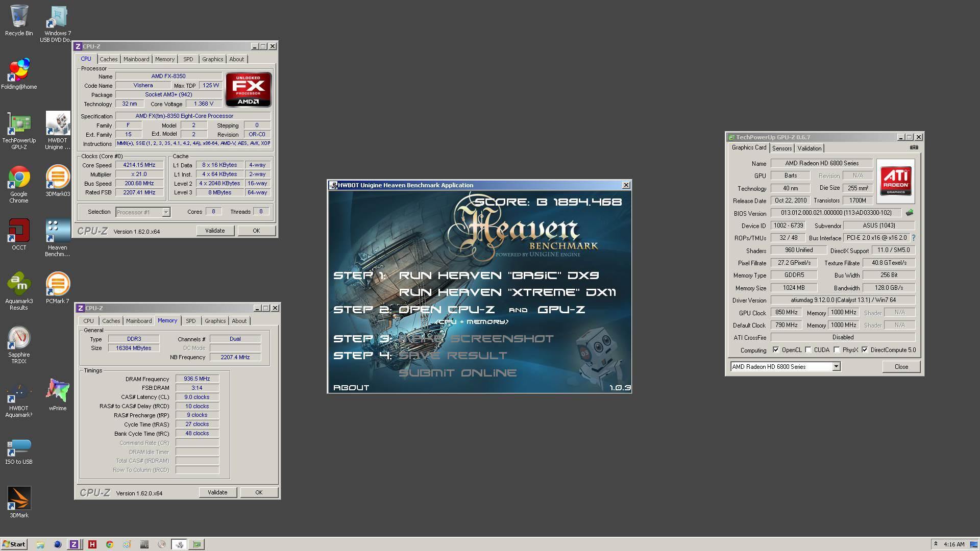Click bus interface question mark in GPU-Z
The width and height of the screenshot is (980, 551).
tap(913, 238)
